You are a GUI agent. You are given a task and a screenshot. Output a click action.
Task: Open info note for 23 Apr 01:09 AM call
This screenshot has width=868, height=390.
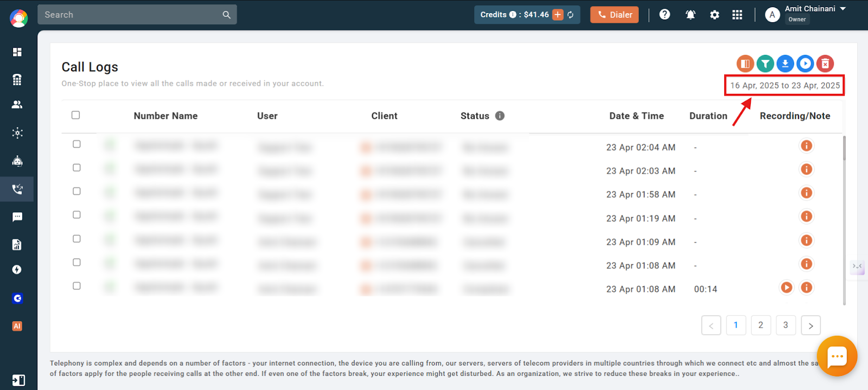click(x=807, y=240)
